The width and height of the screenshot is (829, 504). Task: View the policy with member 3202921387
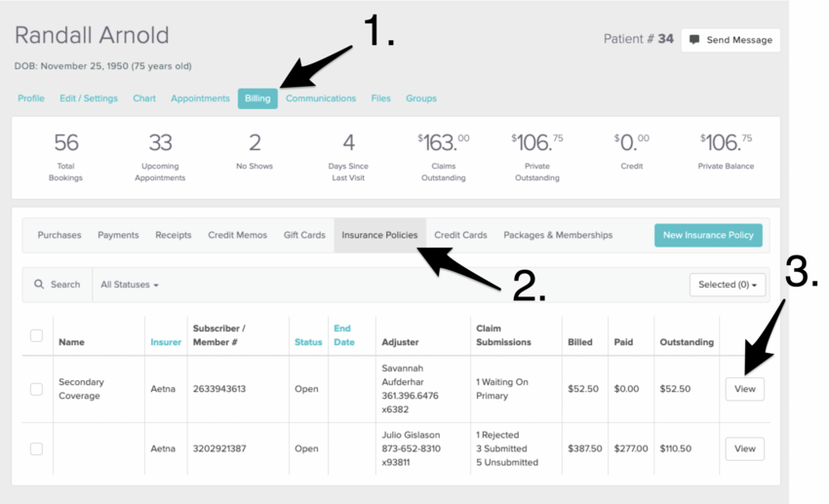(744, 448)
